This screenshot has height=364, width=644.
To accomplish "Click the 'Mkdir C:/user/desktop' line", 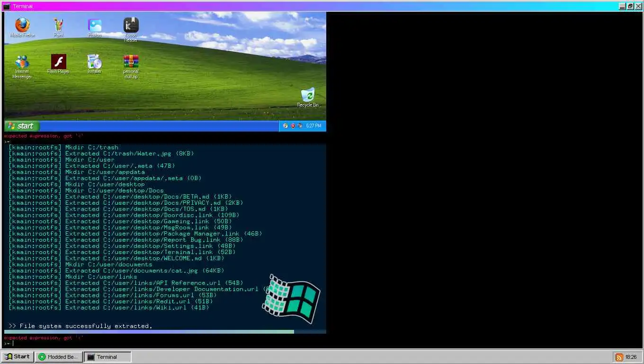I will point(77,184).
